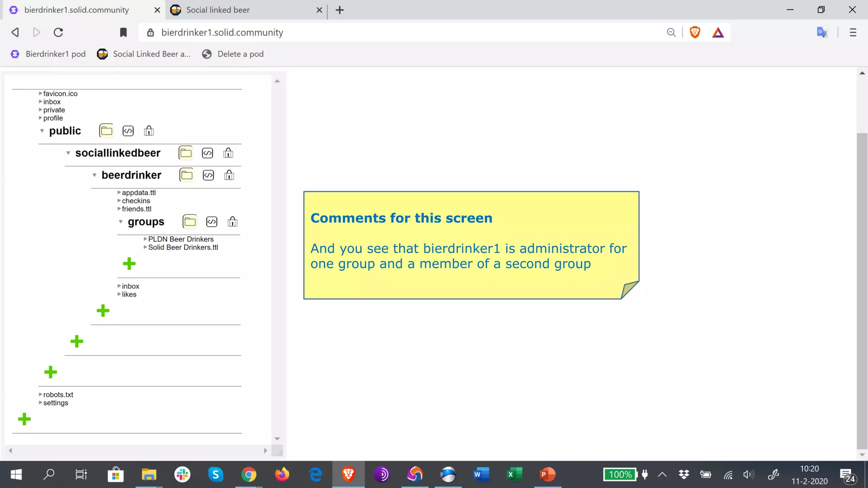Select bierdrinker1.solid.community tab

(83, 10)
